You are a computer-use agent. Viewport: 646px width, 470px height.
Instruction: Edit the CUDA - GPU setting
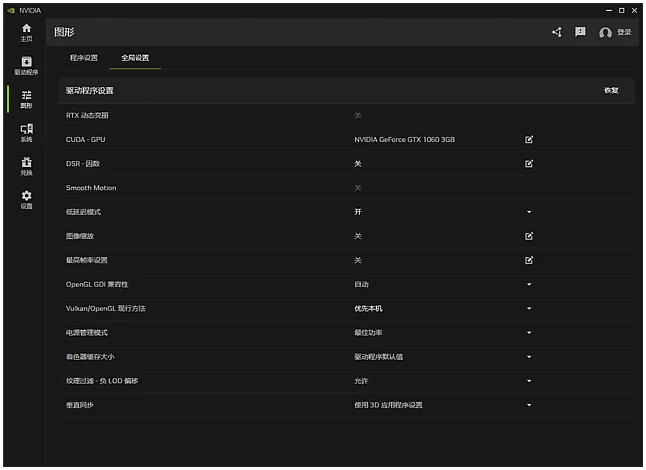[x=529, y=139]
